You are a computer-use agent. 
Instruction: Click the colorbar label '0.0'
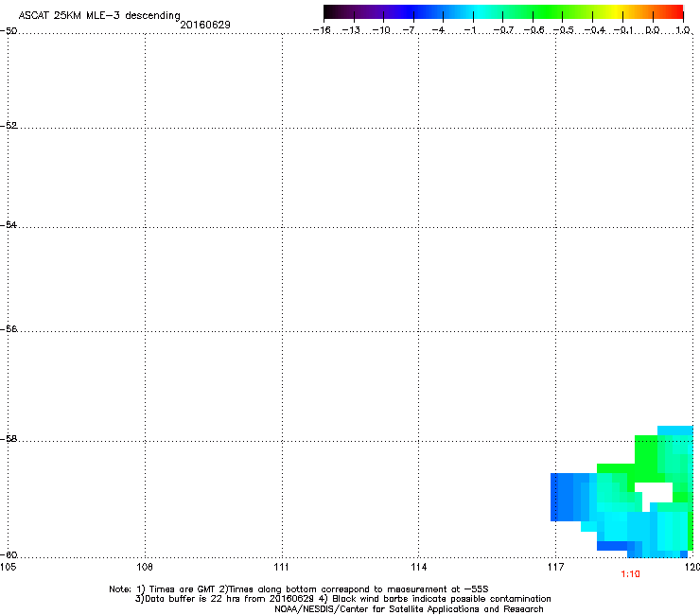653,30
